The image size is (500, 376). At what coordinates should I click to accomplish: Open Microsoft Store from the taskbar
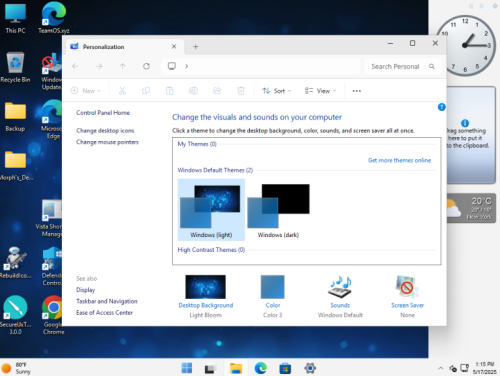(285, 368)
